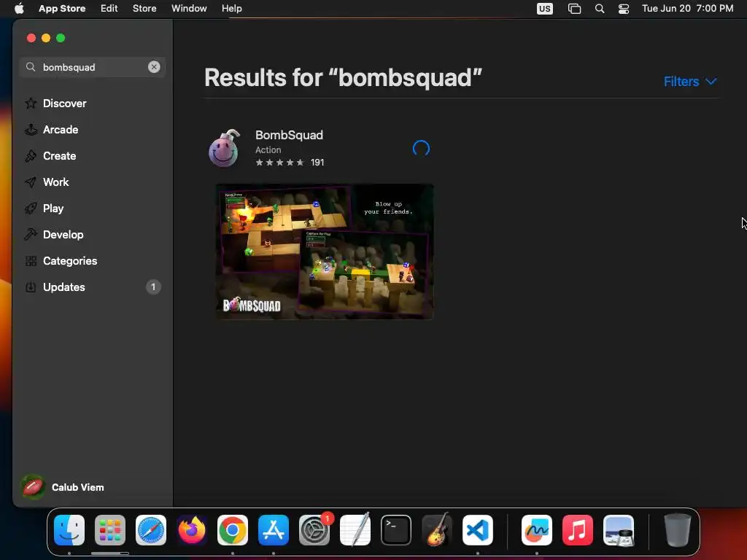
Task: Open Freeform from the Dock
Action: (537, 530)
